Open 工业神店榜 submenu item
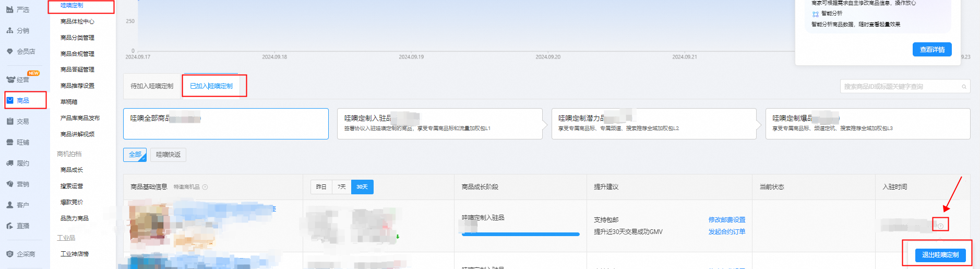This screenshot has height=269, width=980. (75, 254)
